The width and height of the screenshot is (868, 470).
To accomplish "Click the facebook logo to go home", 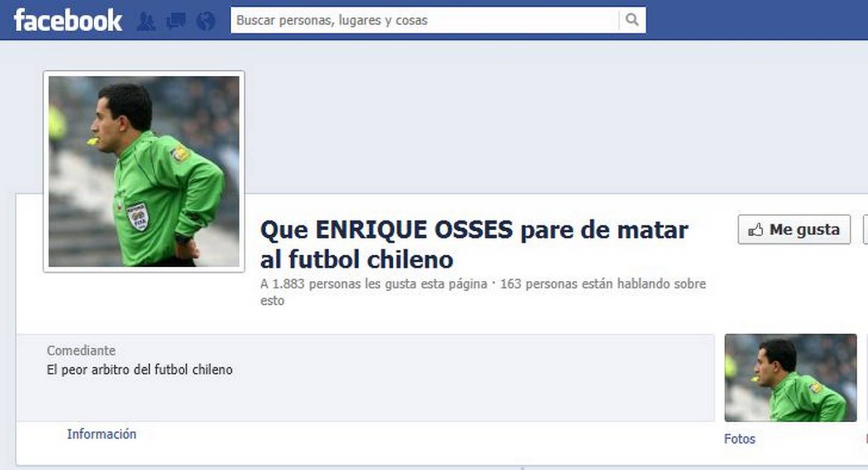I will click(x=68, y=20).
